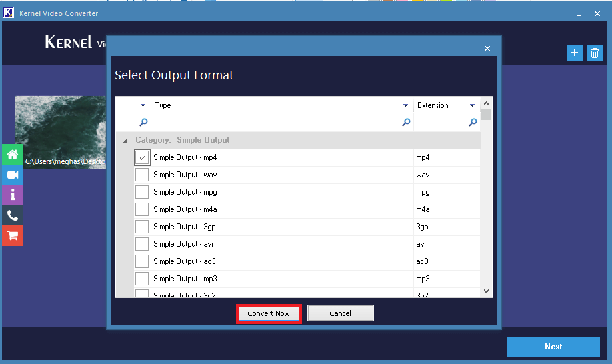This screenshot has height=364, width=612.
Task: Check Simple Output - avi checkbox
Action: click(142, 244)
